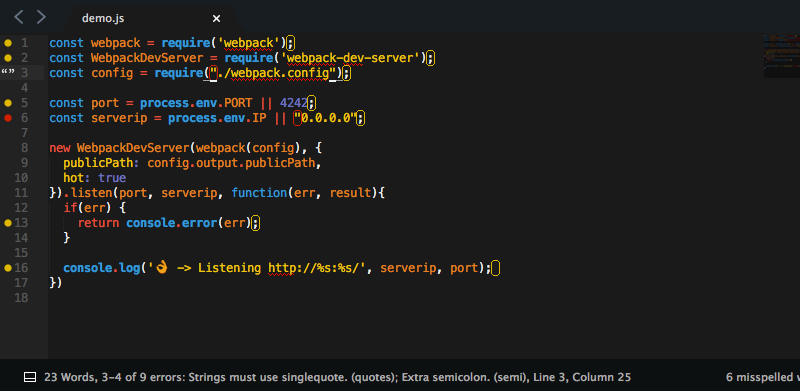Image resolution: width=800 pixels, height=391 pixels.
Task: Click the quotes gutter mark on line 3
Action: [x=8, y=72]
